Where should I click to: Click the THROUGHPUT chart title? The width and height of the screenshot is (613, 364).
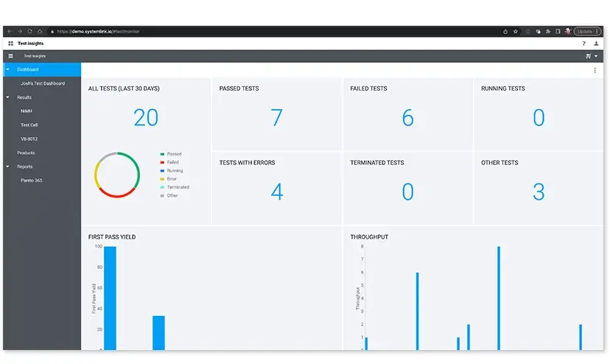tap(369, 237)
